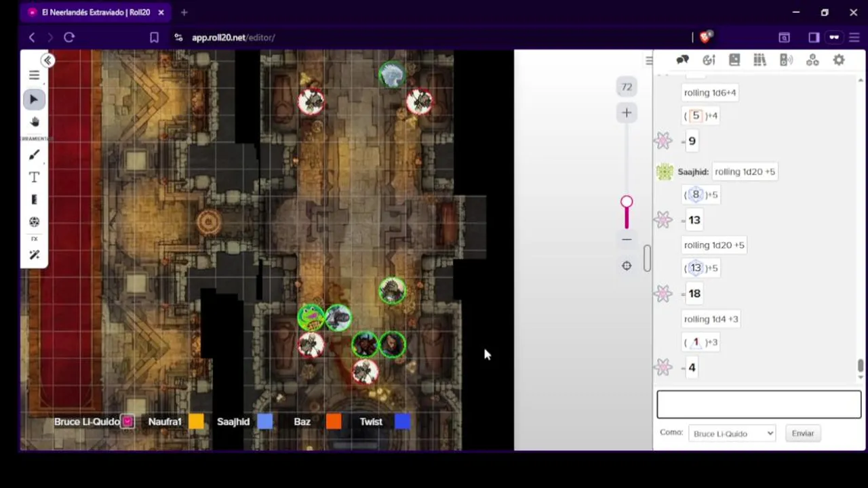Click the Enviar send button
The width and height of the screenshot is (868, 488).
(803, 433)
